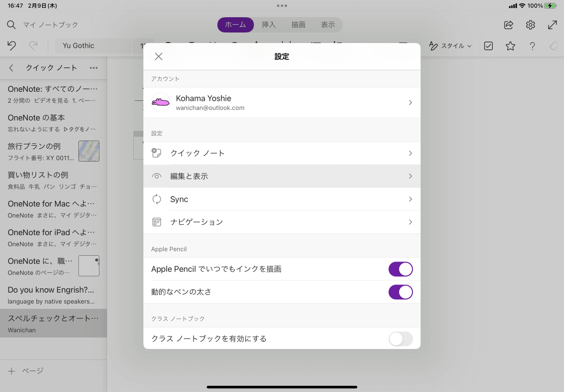Toggle 動的なペンの太さ switch
Viewport: 564px width, 392px height.
pos(401,292)
